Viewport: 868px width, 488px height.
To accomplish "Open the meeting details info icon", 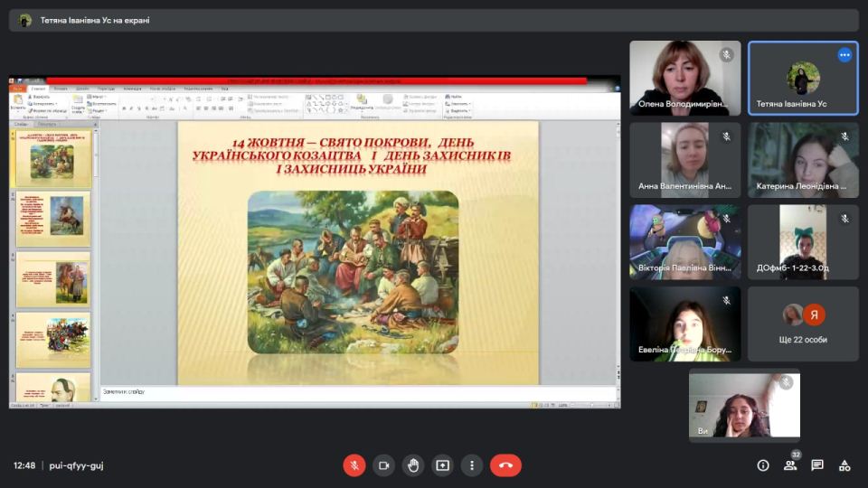I will click(x=763, y=465).
